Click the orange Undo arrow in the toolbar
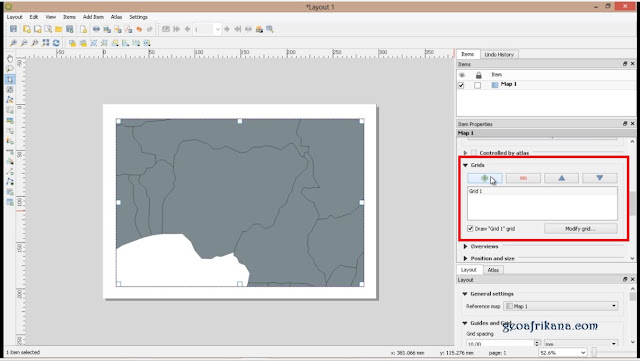Screen dimensions: 640x361 (x=139, y=29)
